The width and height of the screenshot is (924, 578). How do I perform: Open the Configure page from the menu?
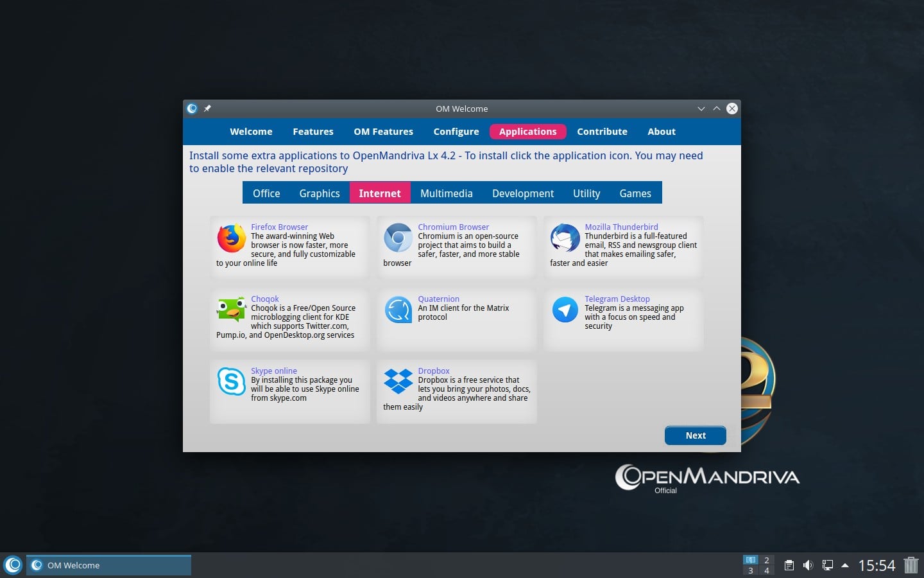click(x=456, y=132)
